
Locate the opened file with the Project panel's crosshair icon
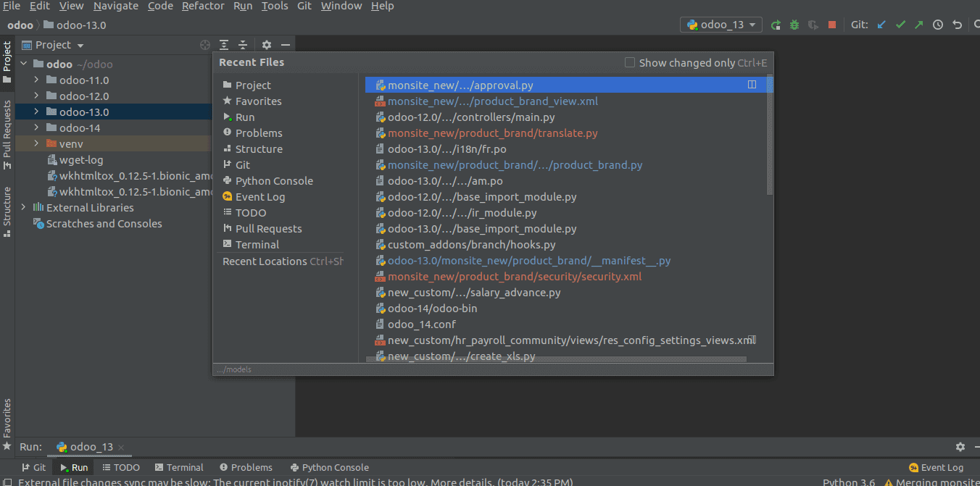[205, 45]
